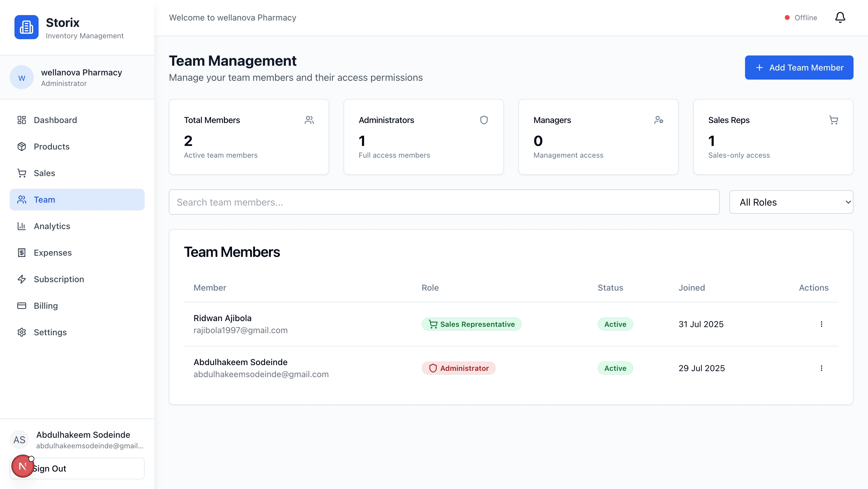Click the red N floating badge
This screenshot has width=868, height=489.
click(x=22, y=466)
